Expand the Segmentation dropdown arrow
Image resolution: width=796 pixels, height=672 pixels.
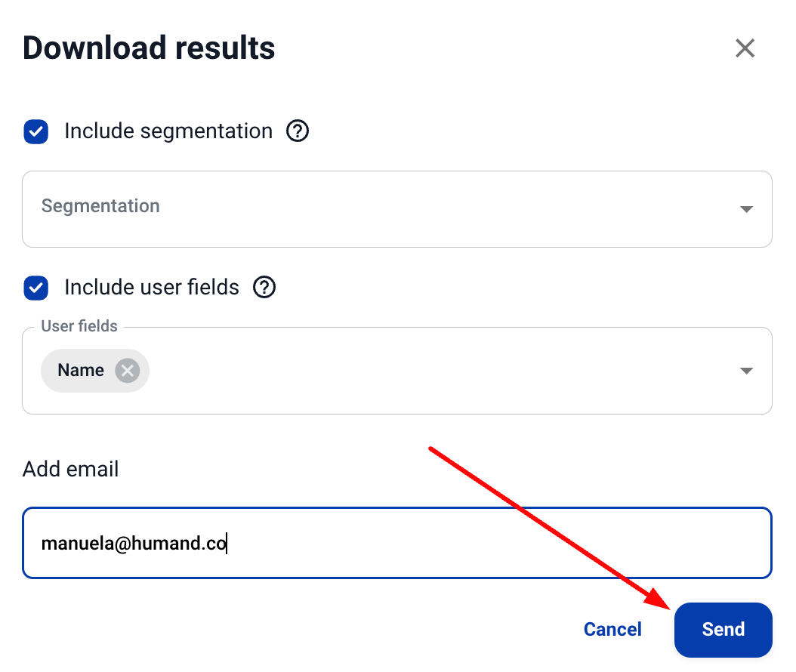point(746,209)
